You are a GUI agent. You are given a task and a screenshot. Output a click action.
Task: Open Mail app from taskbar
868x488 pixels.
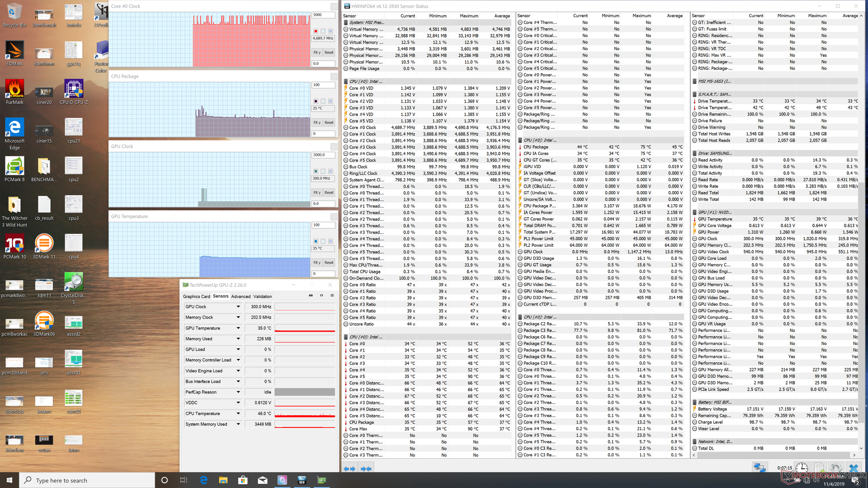262,480
